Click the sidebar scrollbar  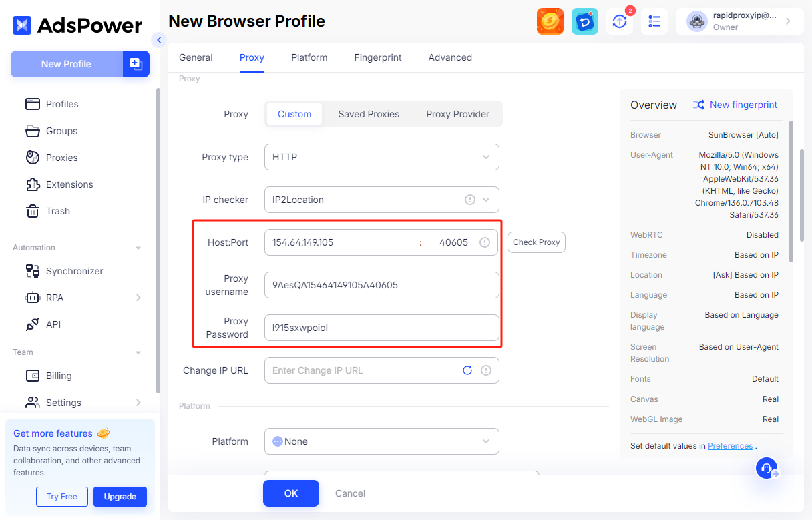pyautogui.click(x=158, y=240)
